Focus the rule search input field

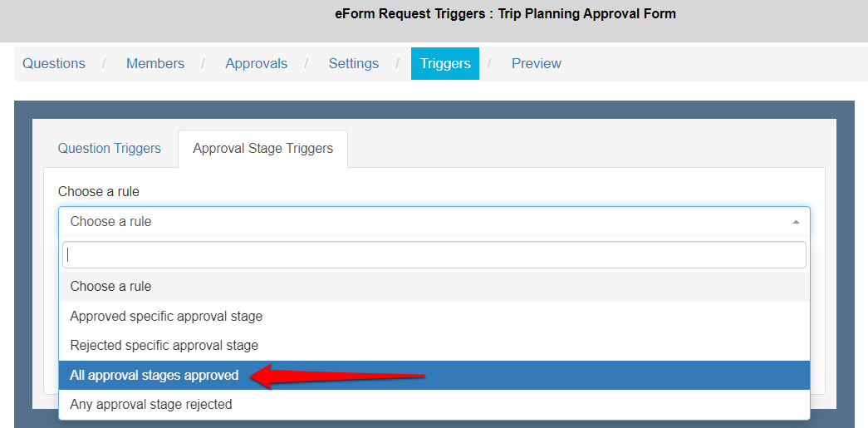(x=434, y=255)
